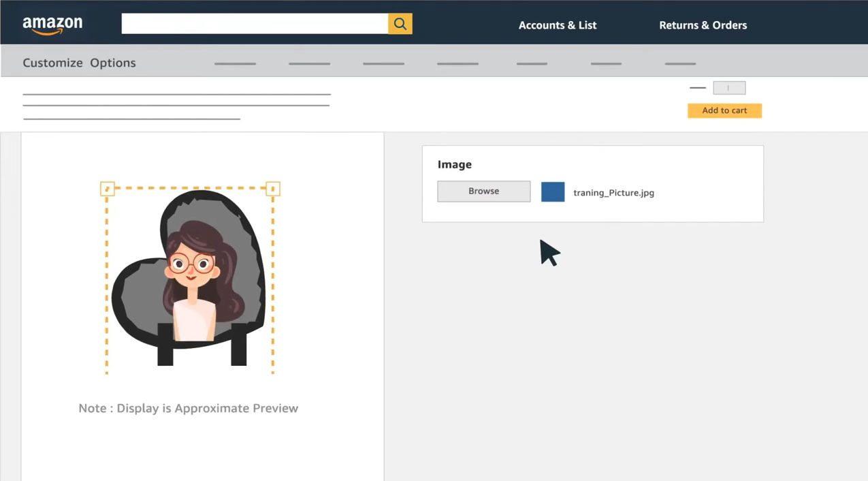Click the Image section heading
This screenshot has width=868, height=481.
[x=455, y=164]
